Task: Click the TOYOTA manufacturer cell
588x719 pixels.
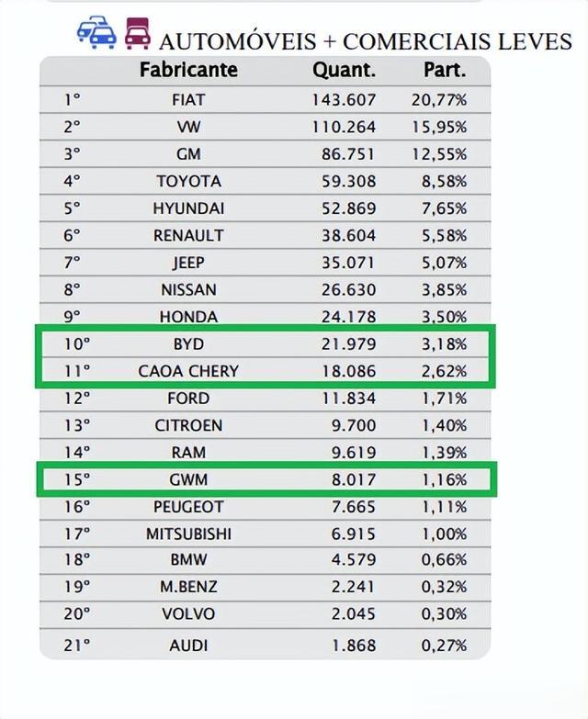Action: (x=188, y=181)
